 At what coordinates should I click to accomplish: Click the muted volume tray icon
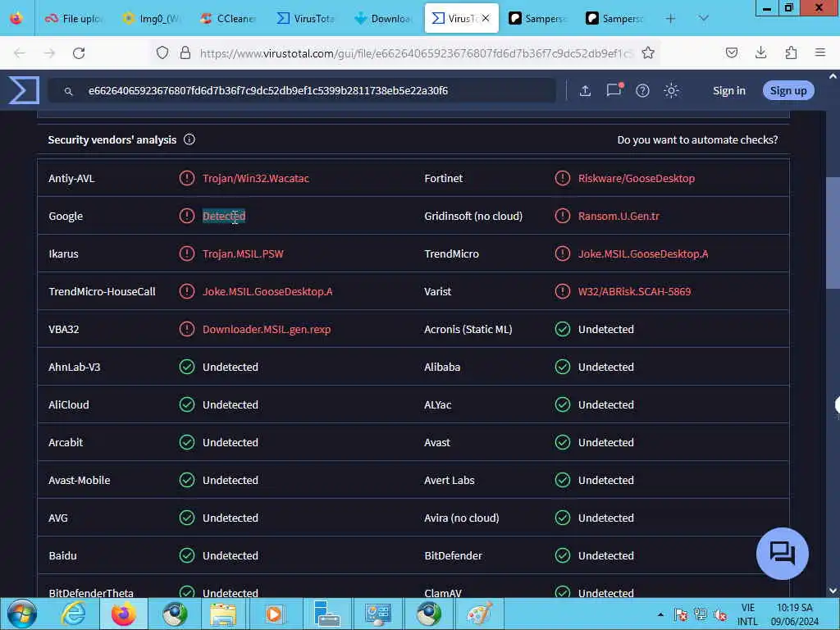point(720,614)
